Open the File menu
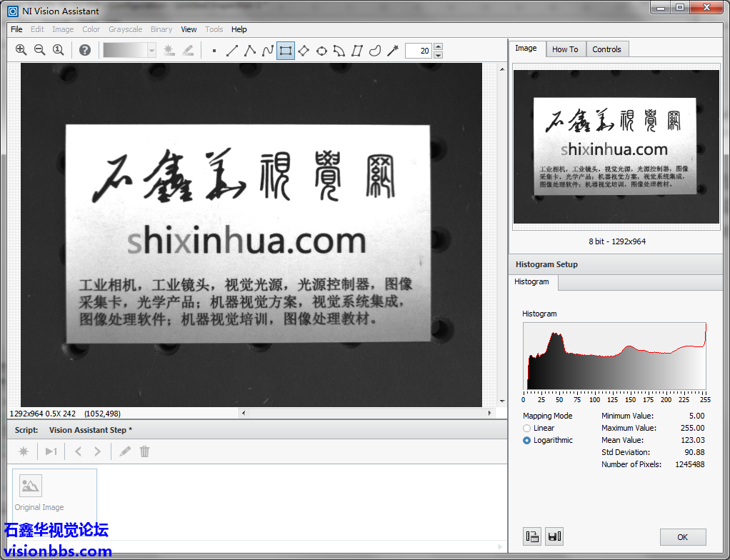This screenshot has height=560, width=730. click(16, 29)
